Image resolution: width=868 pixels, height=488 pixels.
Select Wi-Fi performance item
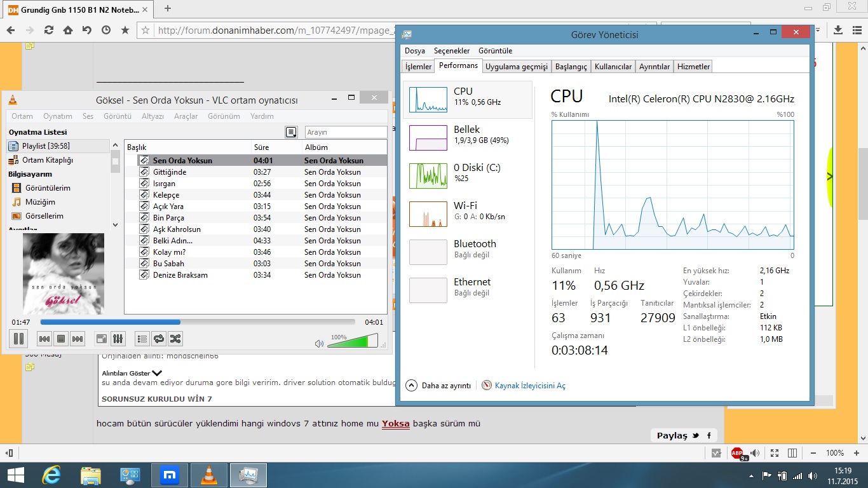click(468, 213)
